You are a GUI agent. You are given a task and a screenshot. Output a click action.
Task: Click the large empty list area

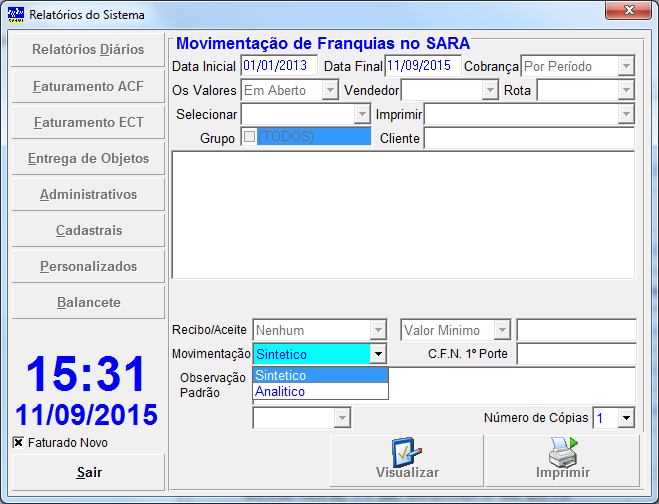pyautogui.click(x=403, y=215)
